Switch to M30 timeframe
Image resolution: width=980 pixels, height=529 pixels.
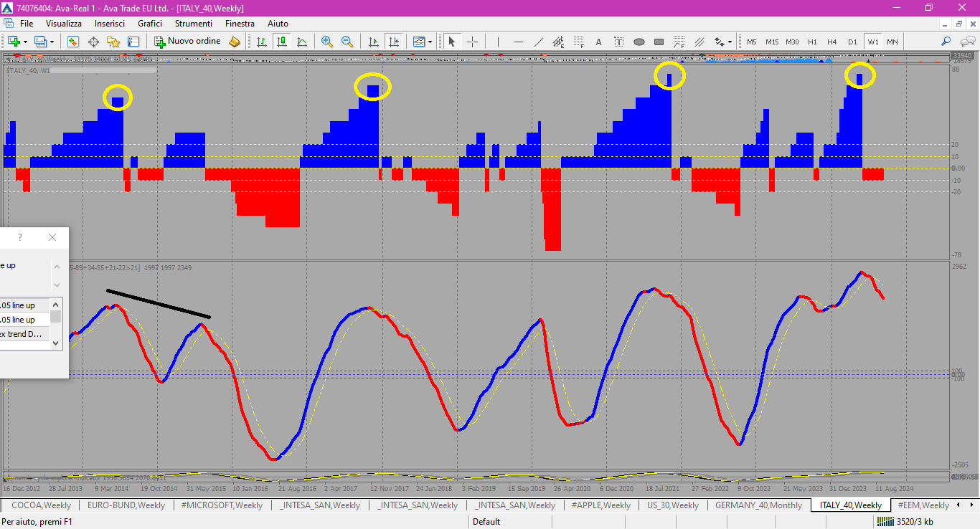click(792, 42)
